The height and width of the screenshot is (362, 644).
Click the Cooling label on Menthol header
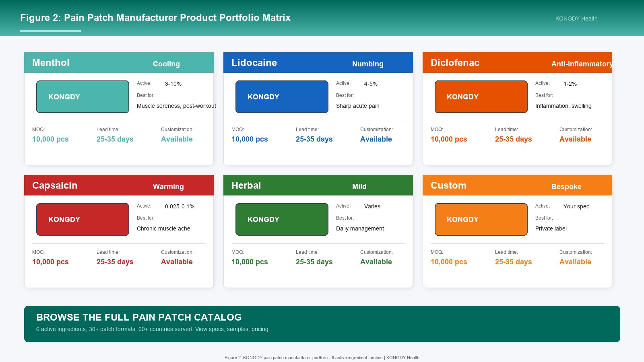[166, 64]
